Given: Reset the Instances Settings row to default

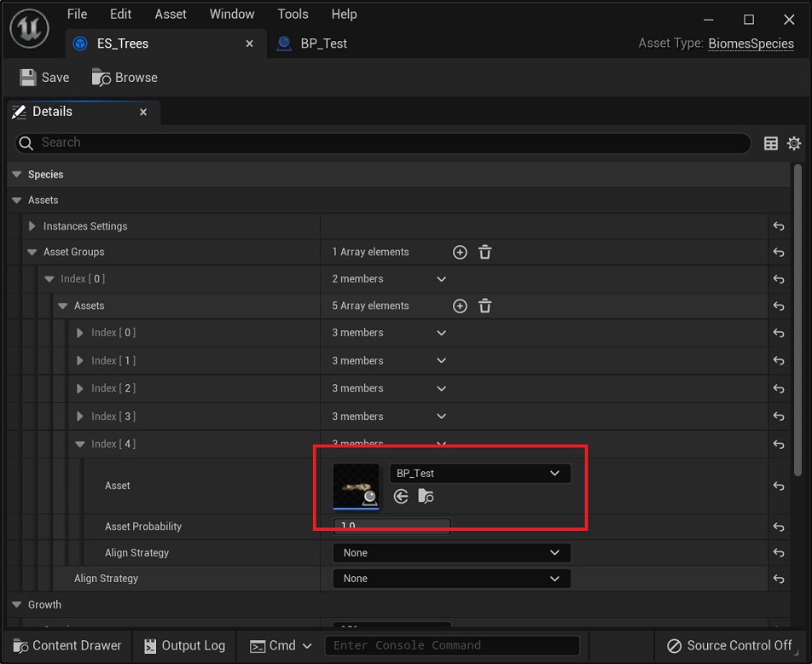Looking at the screenshot, I should [778, 227].
